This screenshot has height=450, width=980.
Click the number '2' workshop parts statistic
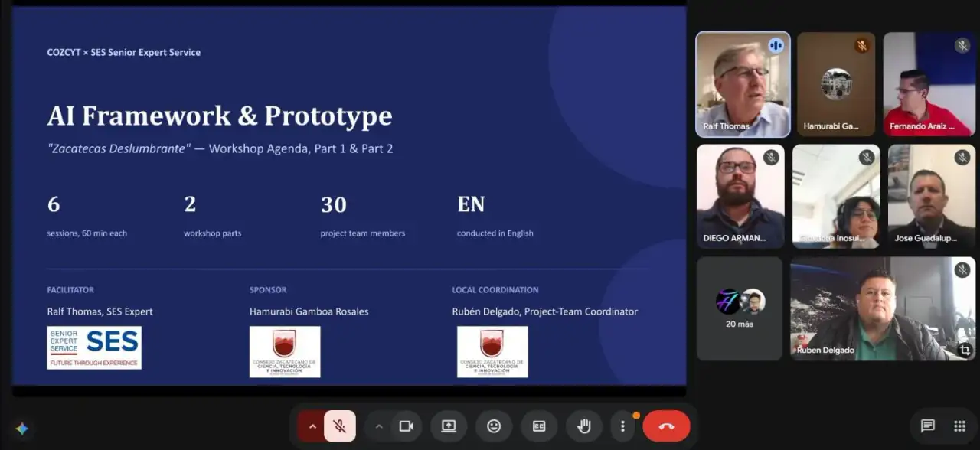tap(190, 204)
